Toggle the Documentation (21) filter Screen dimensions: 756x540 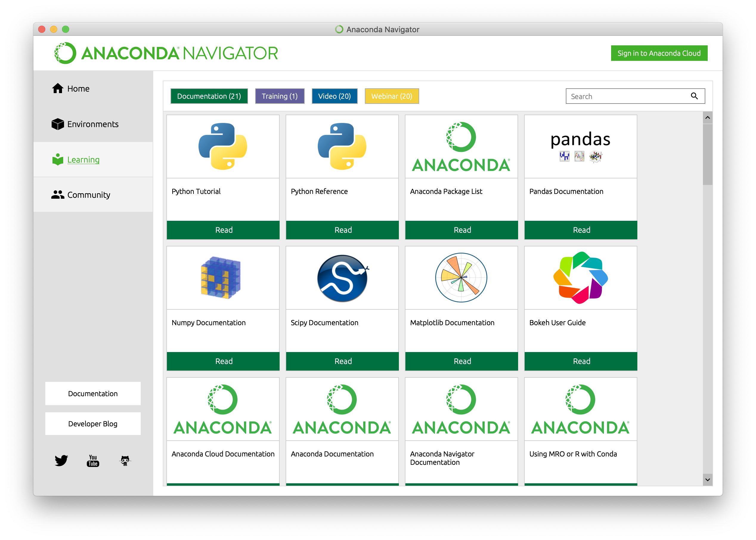[x=209, y=96]
